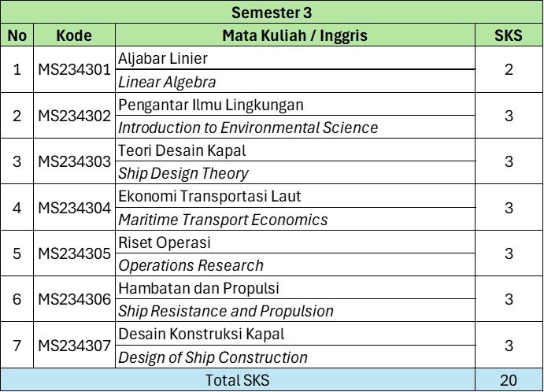Click the Maritime Transport Economics cell

[223, 220]
